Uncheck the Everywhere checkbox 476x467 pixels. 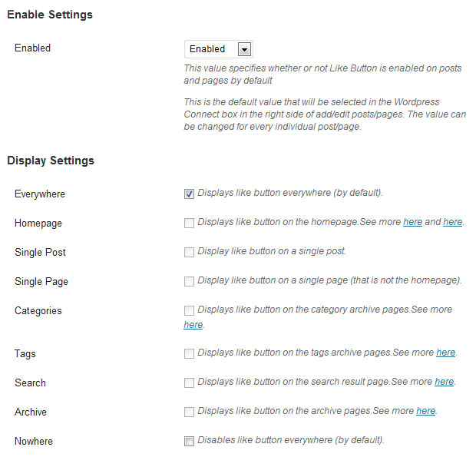(x=189, y=194)
